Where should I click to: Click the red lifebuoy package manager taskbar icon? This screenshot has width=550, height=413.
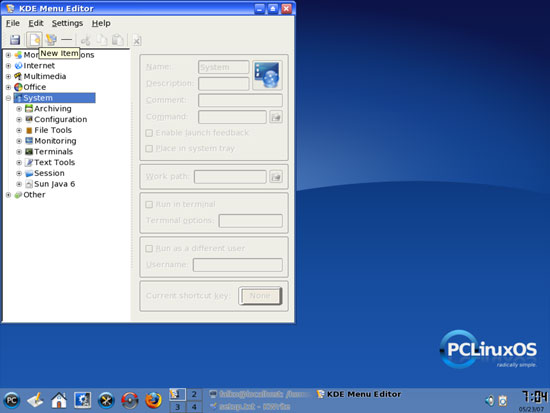point(130,400)
